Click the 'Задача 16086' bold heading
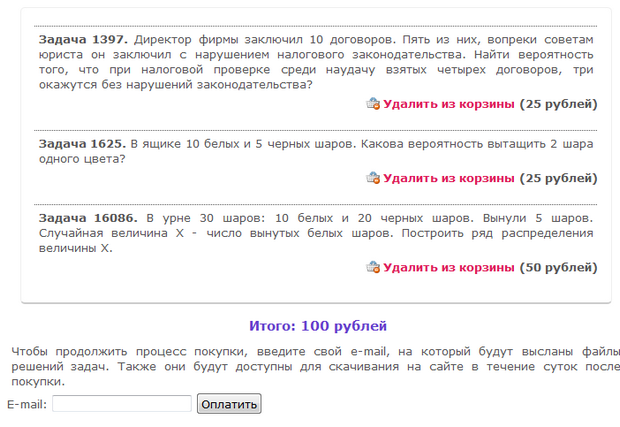The image size is (620, 427). [x=86, y=217]
